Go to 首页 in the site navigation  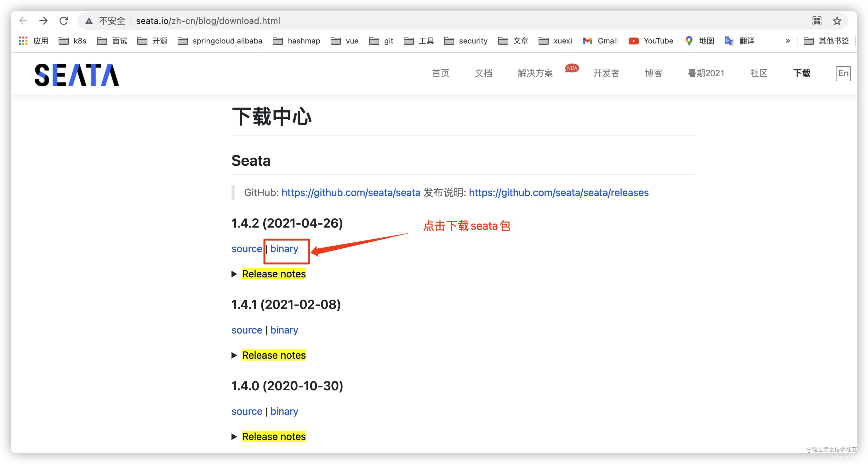[441, 73]
